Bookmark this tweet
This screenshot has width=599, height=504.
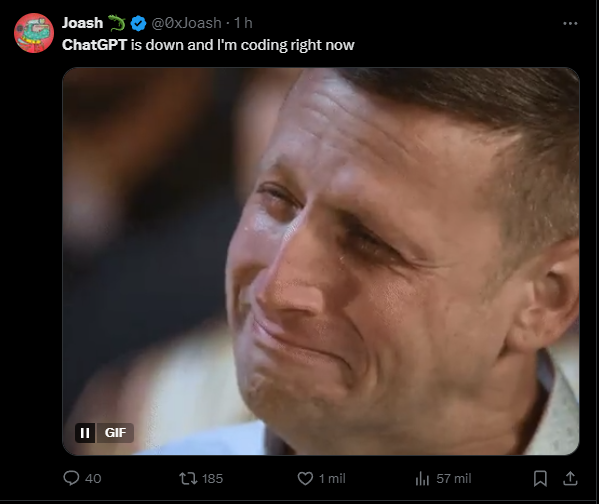click(x=540, y=478)
